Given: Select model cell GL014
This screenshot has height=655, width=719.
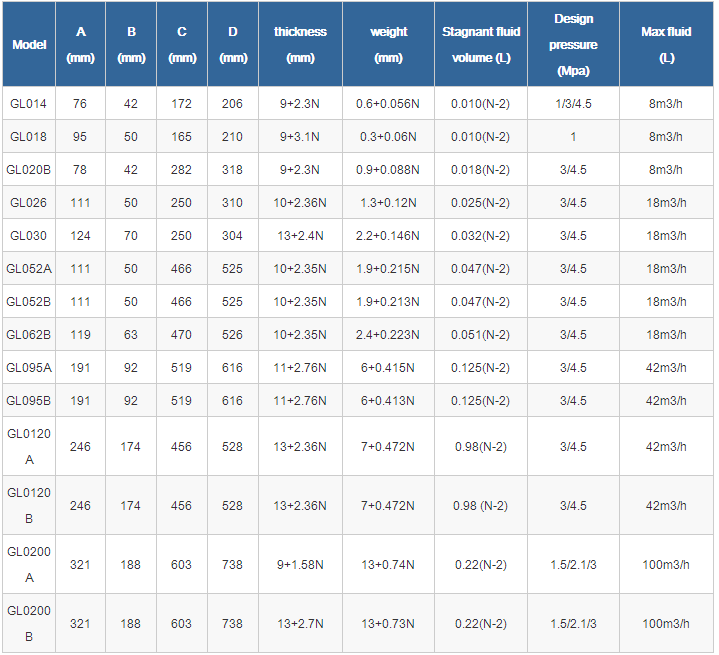Looking at the screenshot, I should [28, 104].
